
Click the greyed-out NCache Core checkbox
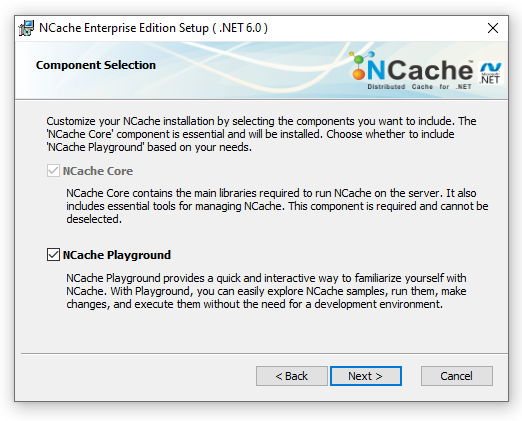point(53,171)
